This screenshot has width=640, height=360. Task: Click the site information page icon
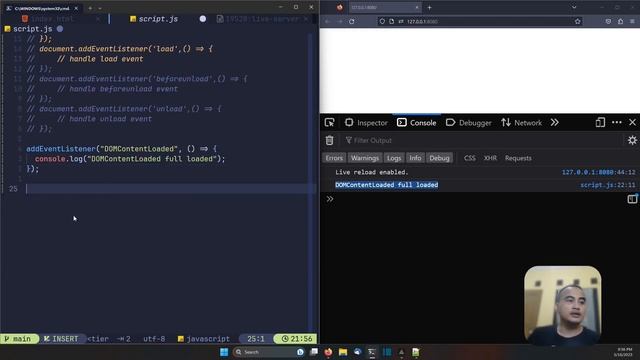pos(391,21)
